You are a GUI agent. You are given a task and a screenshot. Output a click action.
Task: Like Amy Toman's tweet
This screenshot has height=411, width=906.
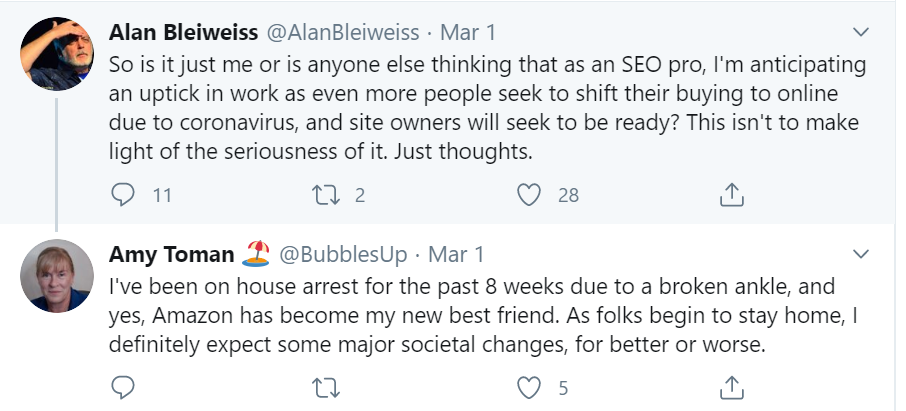[529, 385]
